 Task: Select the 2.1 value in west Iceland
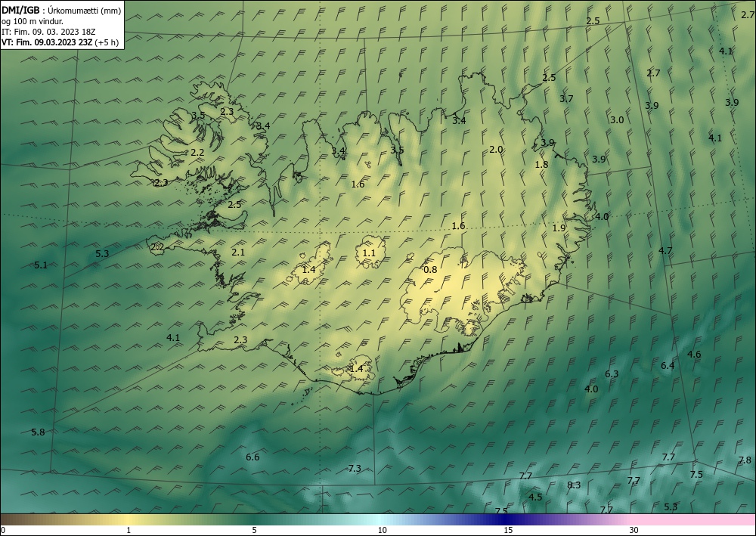pos(238,252)
